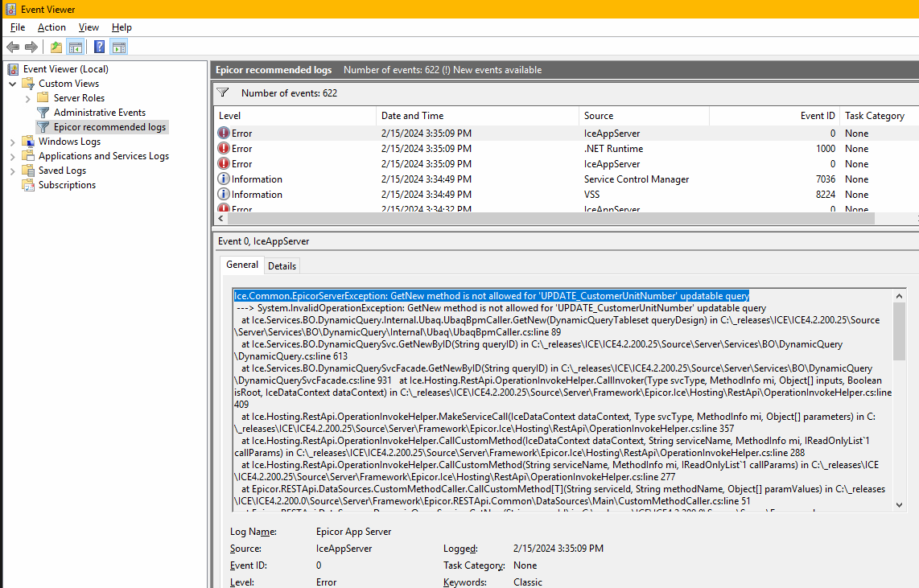Open the File menu

point(18,27)
